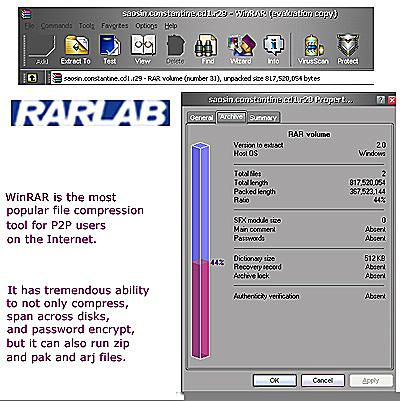Click the Delete toolbar icon

coord(175,50)
